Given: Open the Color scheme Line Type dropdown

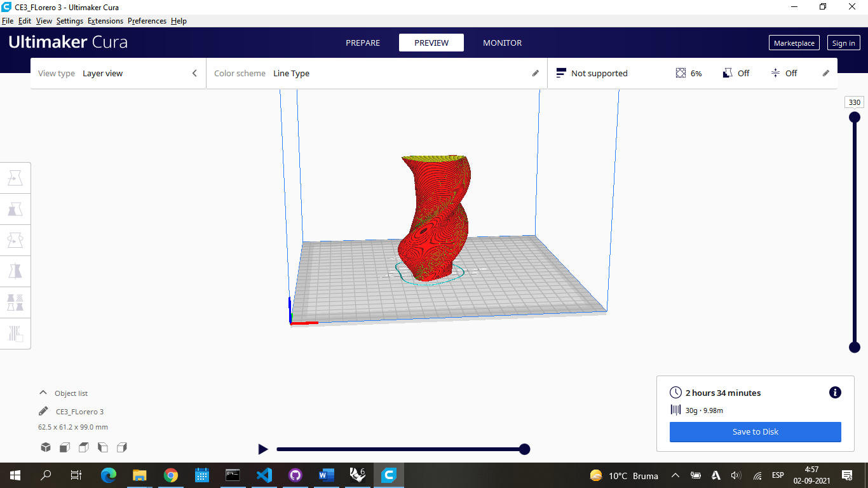Looking at the screenshot, I should click(291, 72).
